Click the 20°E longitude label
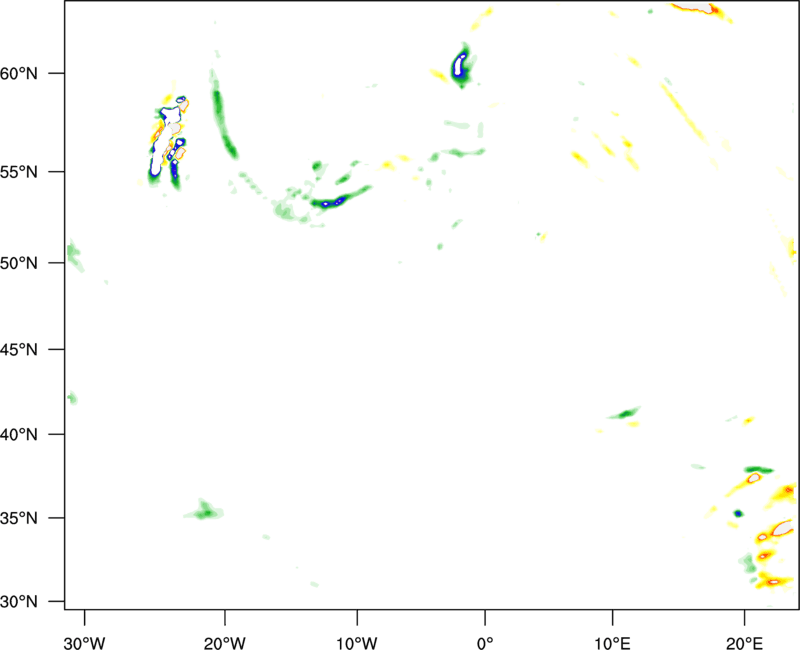Viewport: 800px width, 650px height. tap(744, 643)
